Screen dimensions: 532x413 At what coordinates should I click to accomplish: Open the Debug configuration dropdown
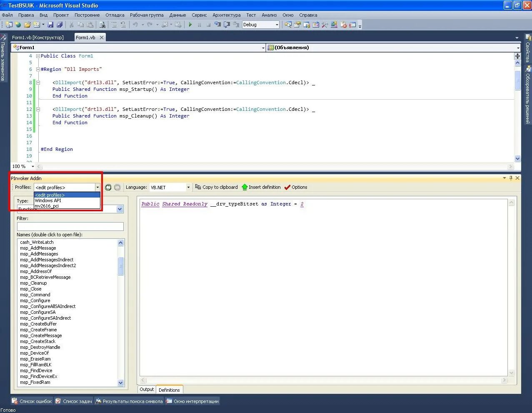277,25
